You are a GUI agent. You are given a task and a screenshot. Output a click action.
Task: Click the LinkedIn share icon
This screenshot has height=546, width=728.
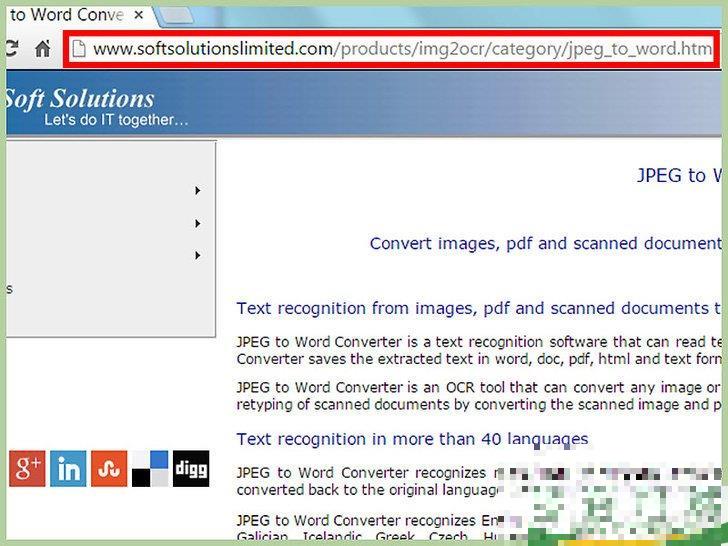click(68, 468)
